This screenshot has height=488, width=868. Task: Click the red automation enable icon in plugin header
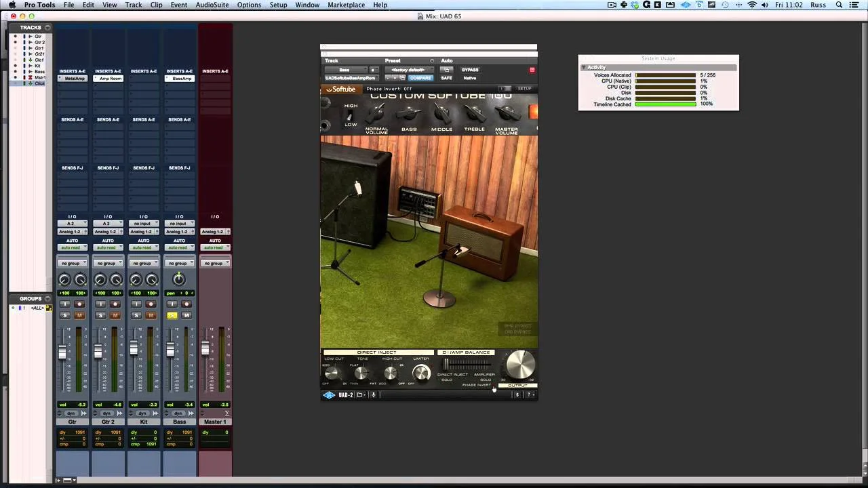point(532,70)
